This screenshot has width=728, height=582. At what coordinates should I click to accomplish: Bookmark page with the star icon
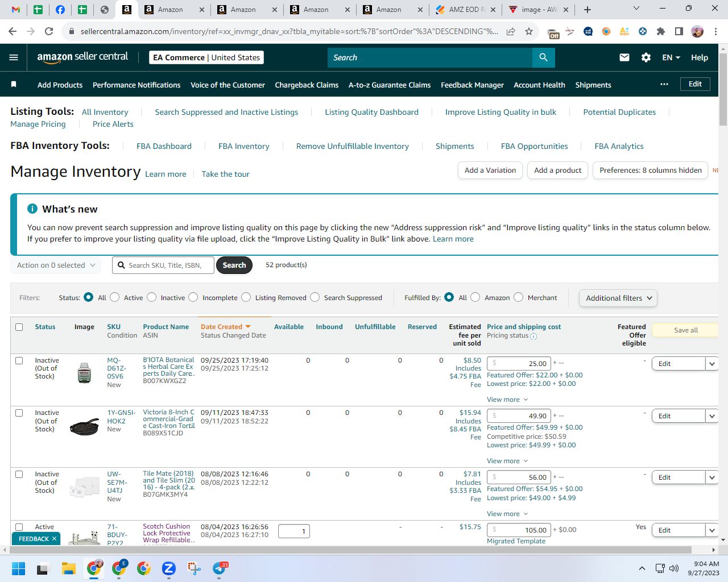[x=529, y=31]
